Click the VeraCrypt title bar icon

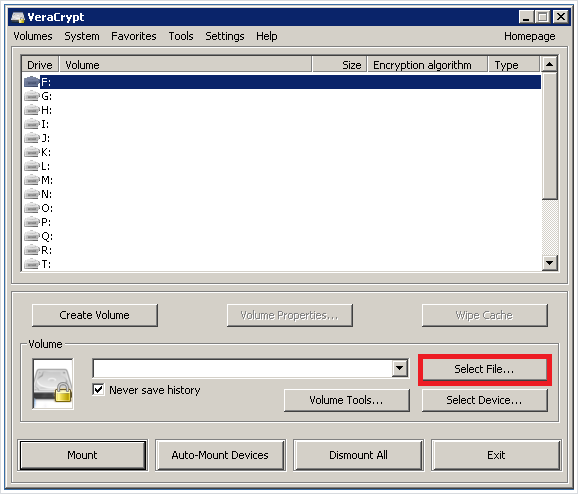click(18, 17)
